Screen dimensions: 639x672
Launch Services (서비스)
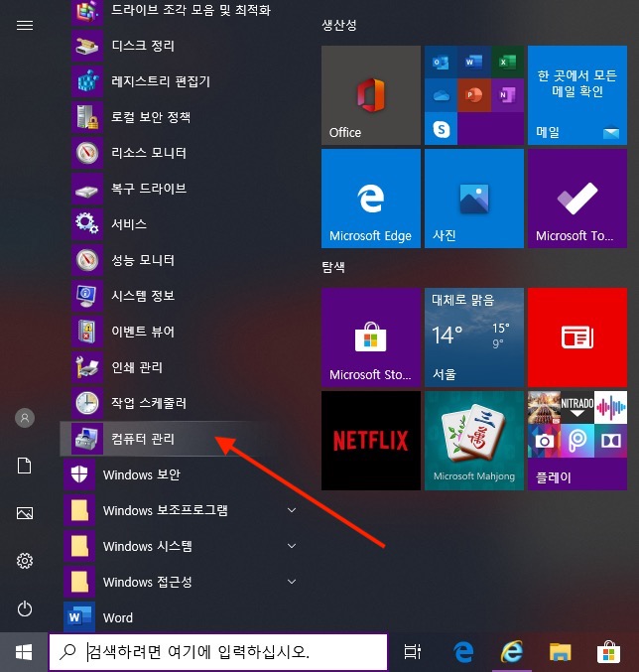[180, 224]
